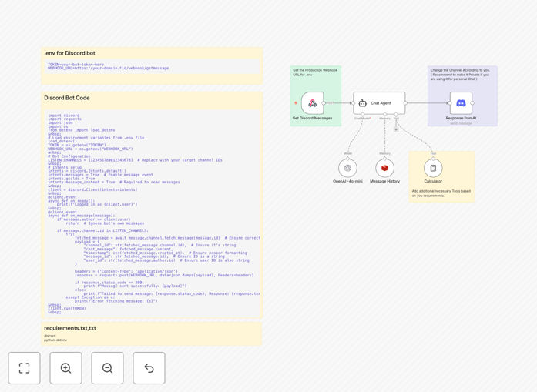
Task: Select the Calculator tool node
Action: coord(433,168)
